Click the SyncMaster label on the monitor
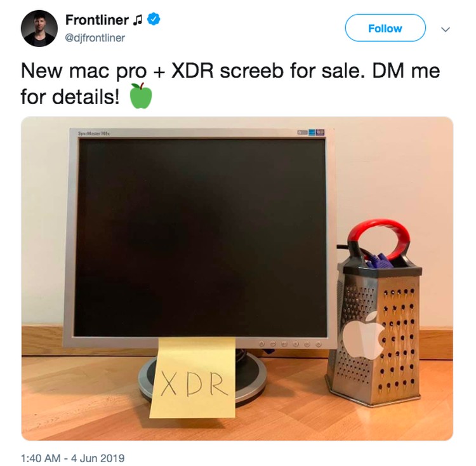This screenshot has height=466, width=476. [x=94, y=133]
